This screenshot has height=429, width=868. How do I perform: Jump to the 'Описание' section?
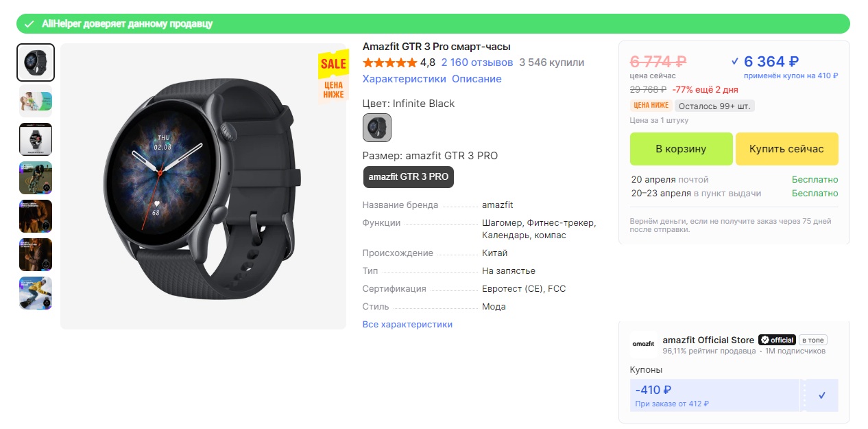coord(477,79)
